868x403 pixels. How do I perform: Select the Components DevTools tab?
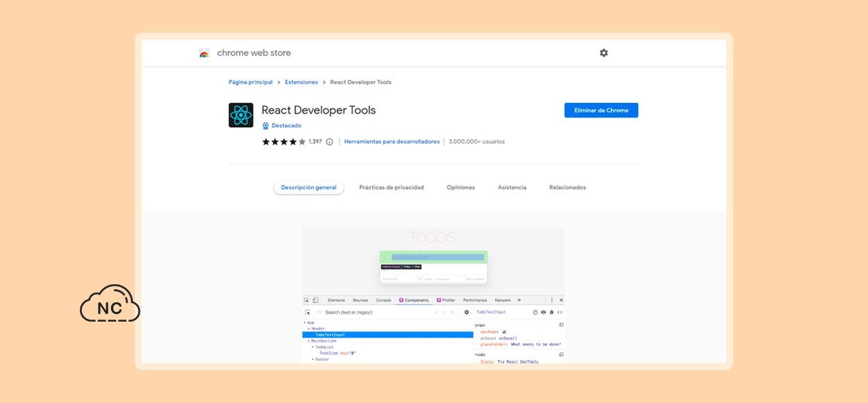click(x=414, y=300)
